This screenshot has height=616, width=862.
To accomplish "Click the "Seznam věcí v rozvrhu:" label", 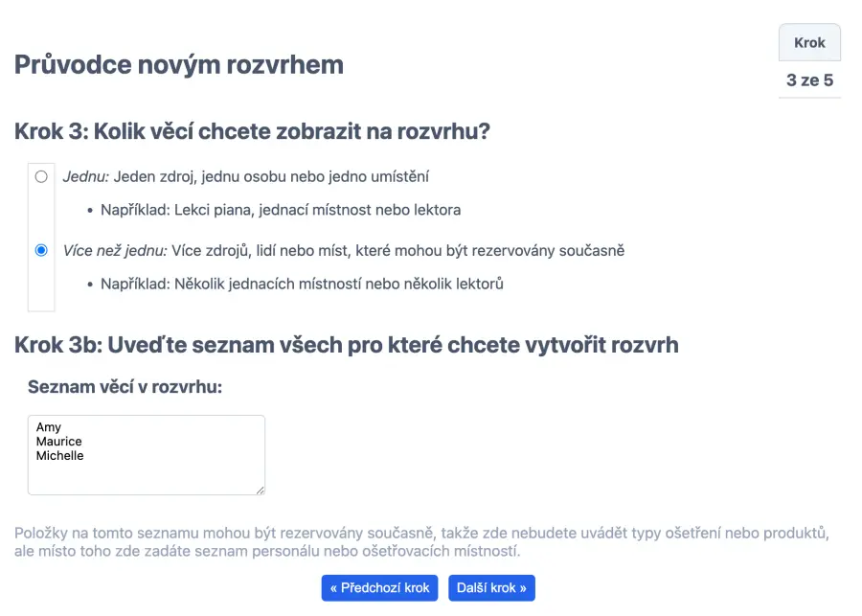I will click(125, 387).
